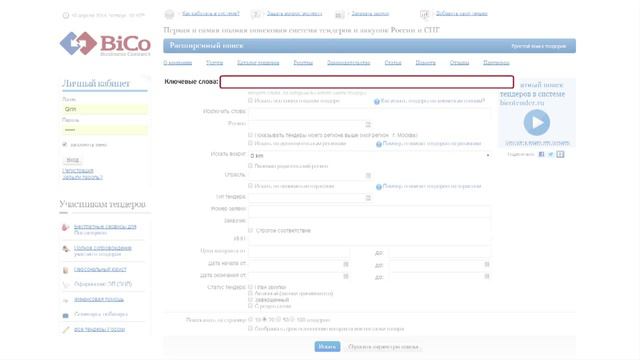Click the login name field
Screen dimensions: 640x360
tap(105, 109)
